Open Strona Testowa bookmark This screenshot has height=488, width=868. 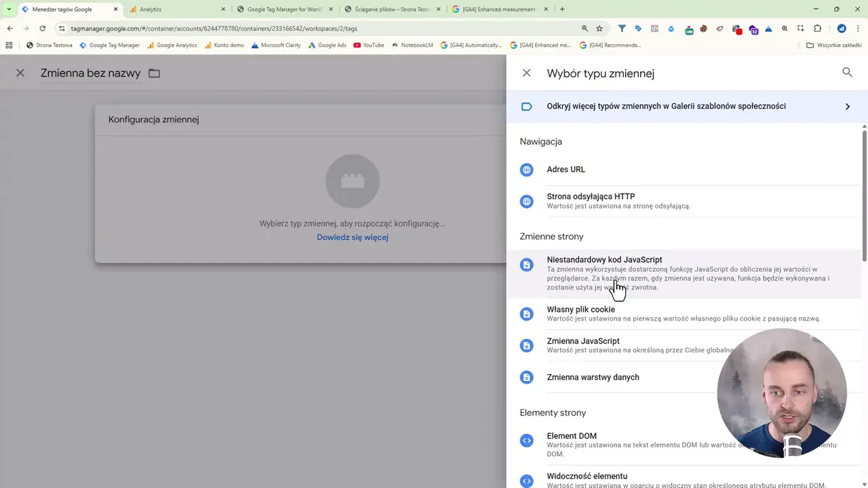tap(49, 45)
